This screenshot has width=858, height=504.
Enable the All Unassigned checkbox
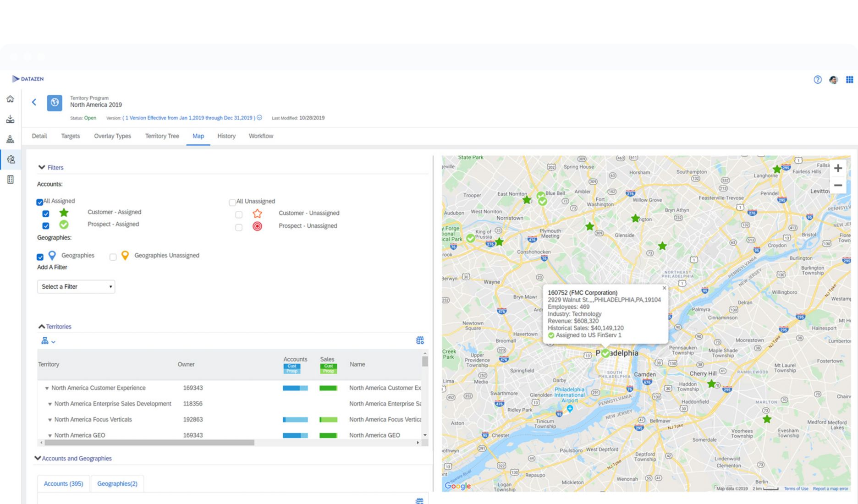232,202
